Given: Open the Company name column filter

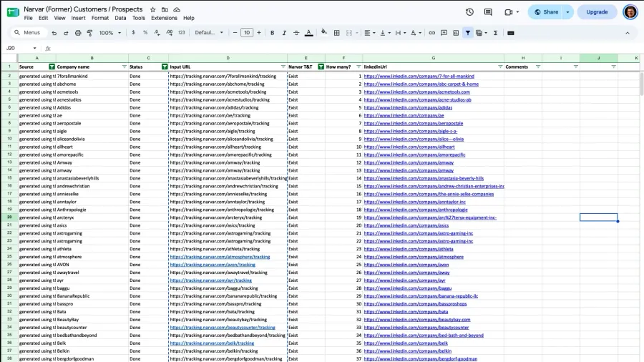Looking at the screenshot, I should (124, 67).
